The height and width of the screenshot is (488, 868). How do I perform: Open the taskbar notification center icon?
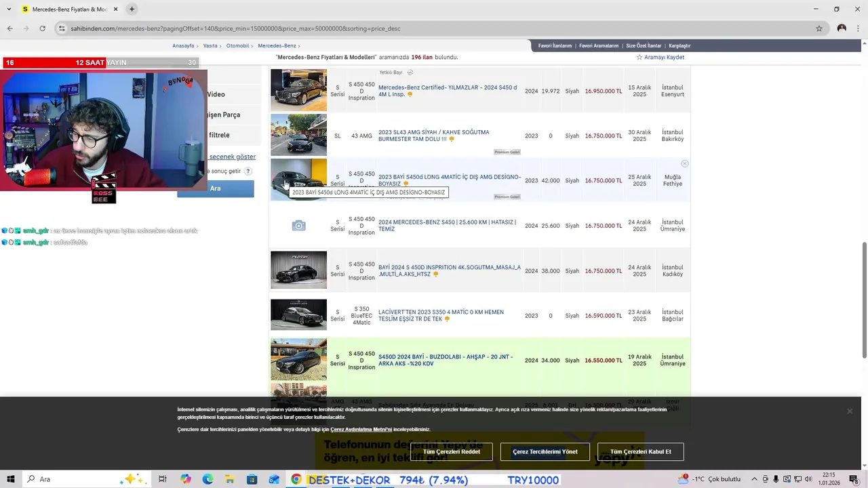[854, 479]
